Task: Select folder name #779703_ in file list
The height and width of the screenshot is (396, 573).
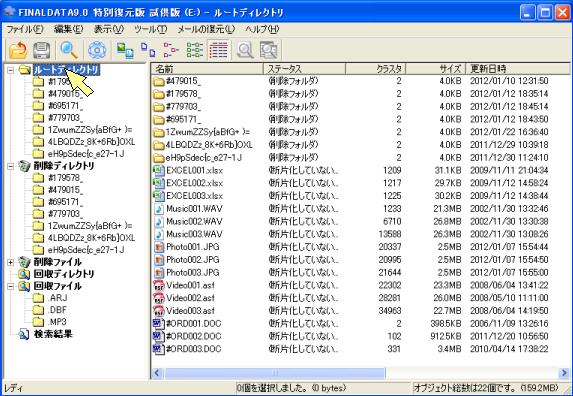Action: coord(183,107)
